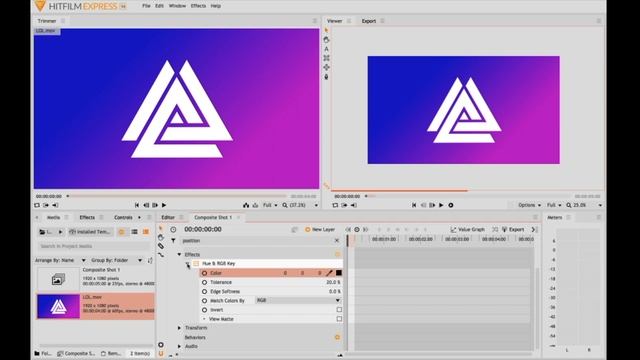640x360 pixels.
Task: Collapse the Effects group
Action: (179, 254)
